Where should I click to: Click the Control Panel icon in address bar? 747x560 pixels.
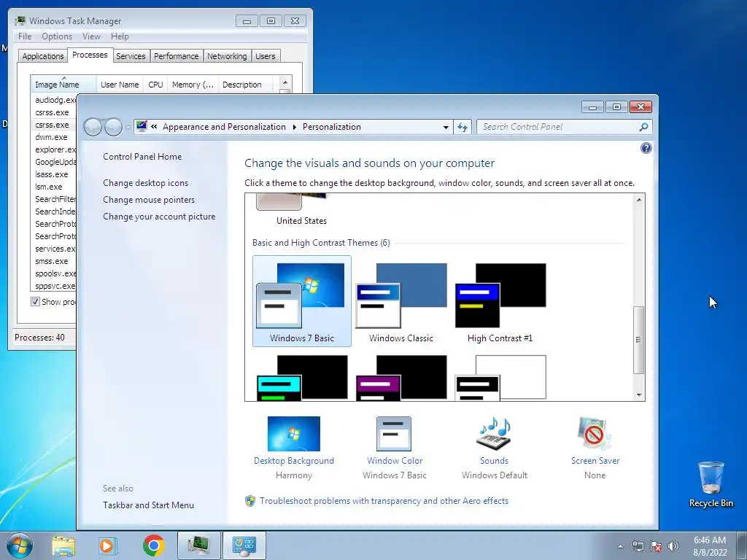click(142, 126)
